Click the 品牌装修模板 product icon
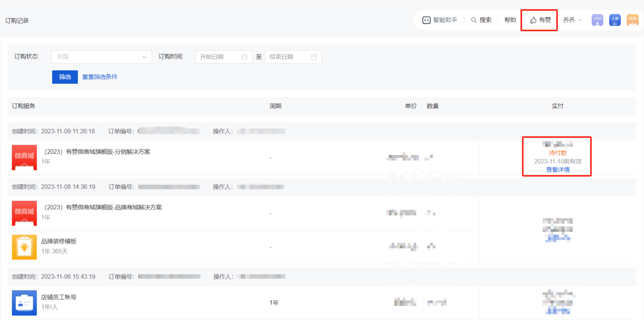 (24, 247)
